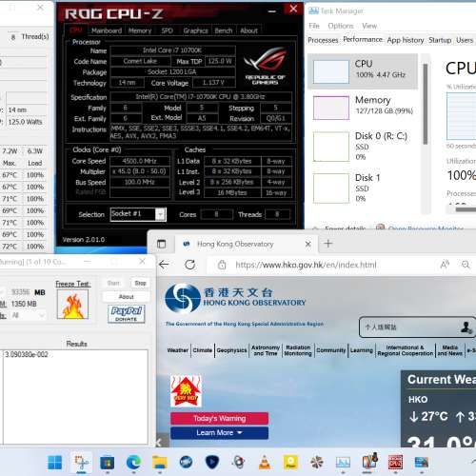This screenshot has height=476, width=476.
Task: Launch VLC media player from taskbar
Action: click(x=265, y=463)
